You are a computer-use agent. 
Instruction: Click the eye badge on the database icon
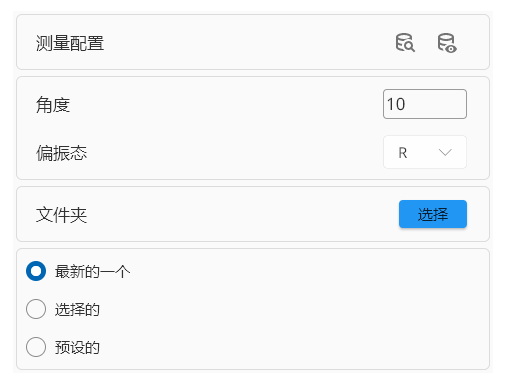click(451, 49)
